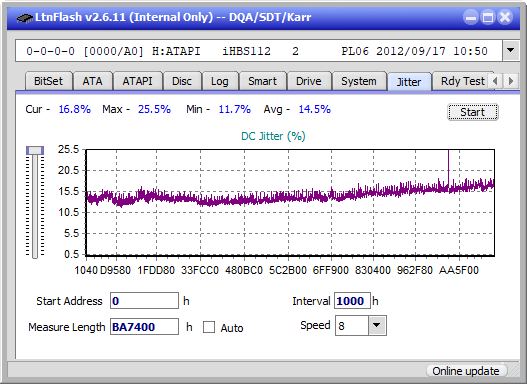Click the Max value 25.5%

[x=154, y=109]
